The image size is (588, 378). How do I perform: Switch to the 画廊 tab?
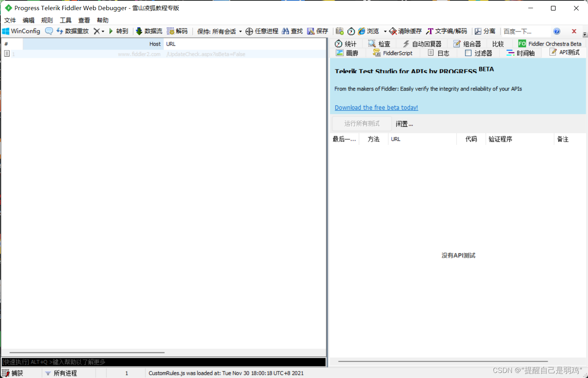click(x=347, y=53)
